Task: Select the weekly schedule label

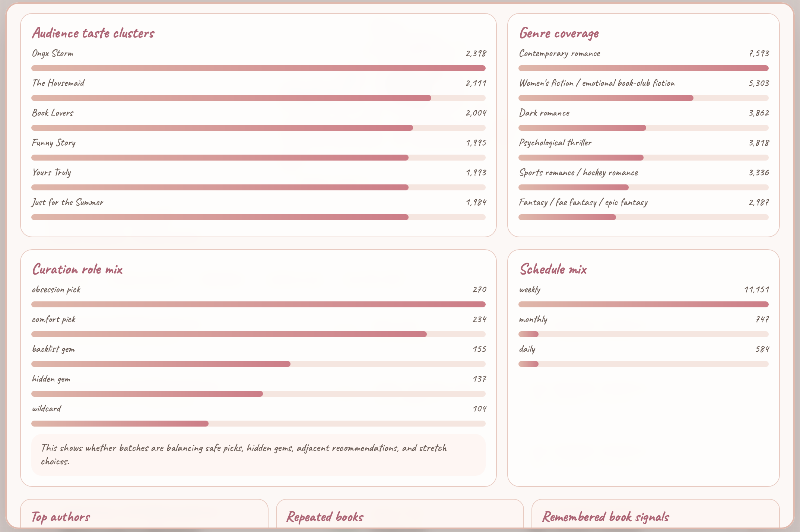Action: 530,289
